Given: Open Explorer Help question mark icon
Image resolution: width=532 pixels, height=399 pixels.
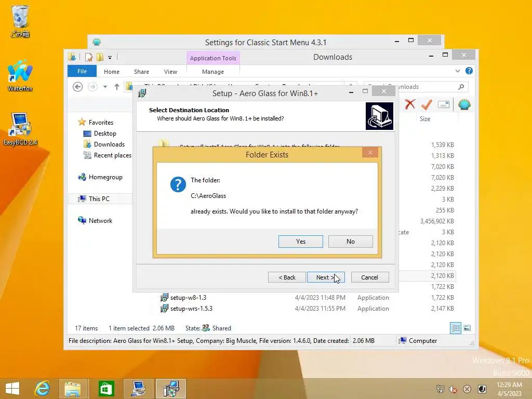Looking at the screenshot, I should click(469, 71).
